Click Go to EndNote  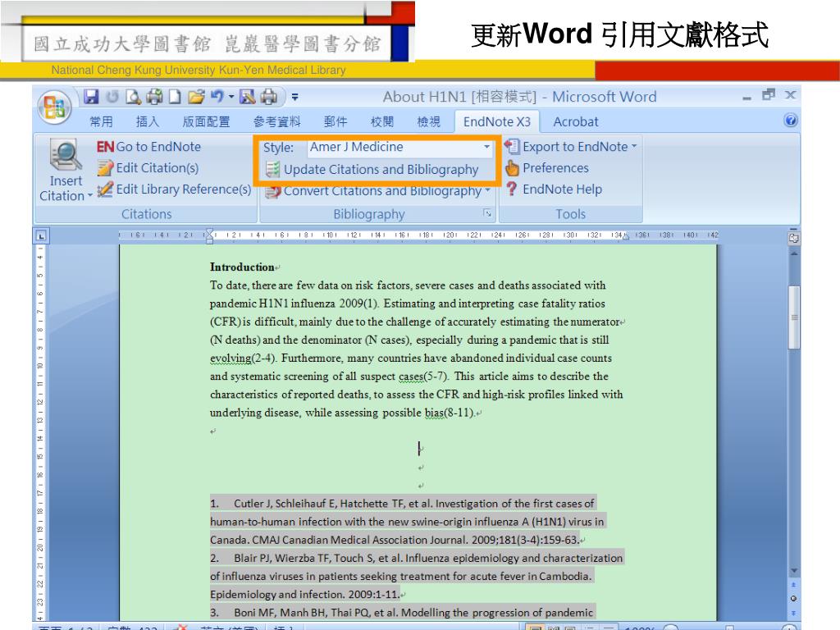point(148,147)
